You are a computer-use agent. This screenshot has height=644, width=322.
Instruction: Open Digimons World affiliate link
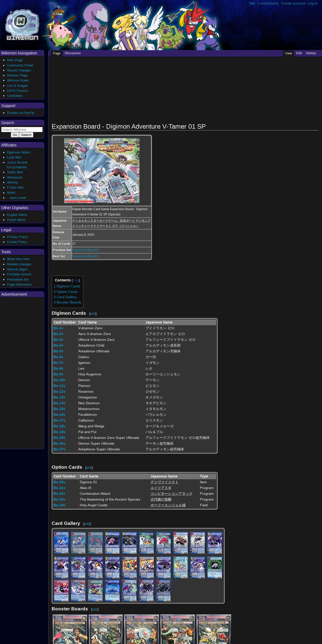point(18,152)
